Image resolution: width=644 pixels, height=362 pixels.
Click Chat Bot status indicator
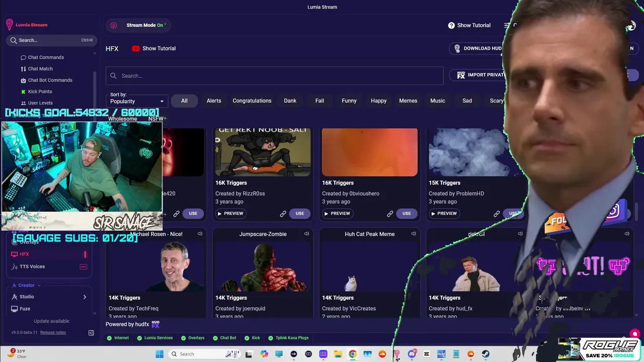point(224,338)
